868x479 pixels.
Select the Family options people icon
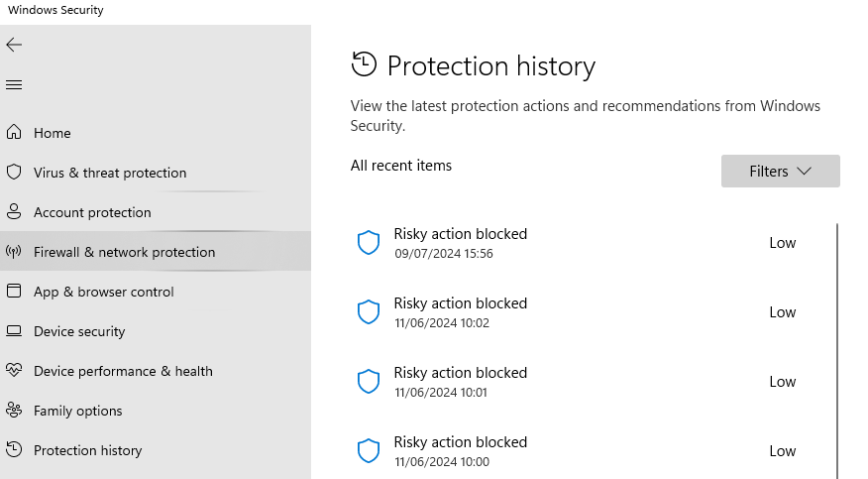pyautogui.click(x=14, y=411)
